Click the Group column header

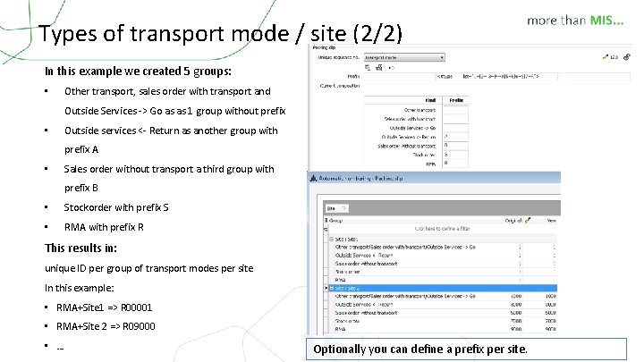click(336, 221)
